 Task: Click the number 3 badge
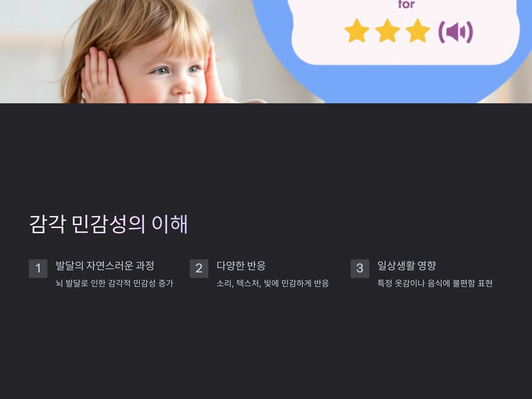(x=360, y=268)
